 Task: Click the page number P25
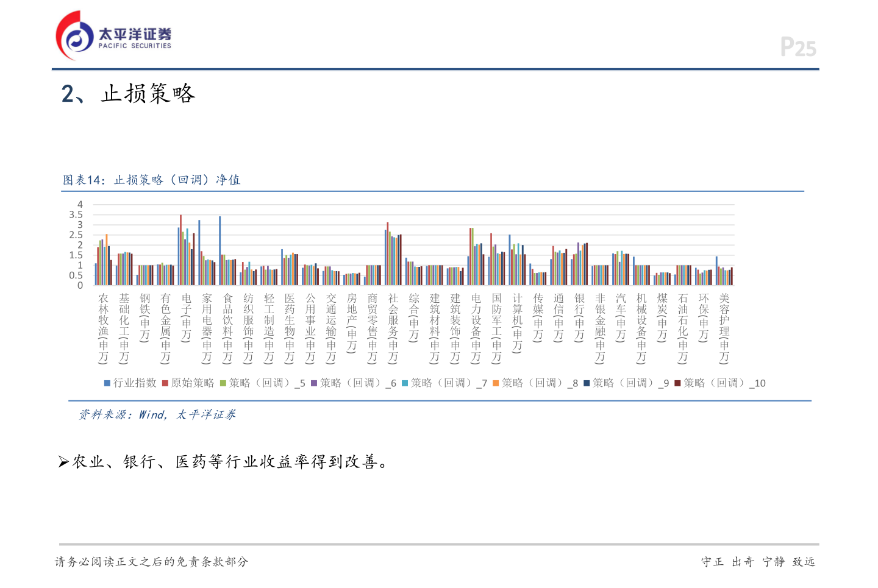tap(799, 46)
